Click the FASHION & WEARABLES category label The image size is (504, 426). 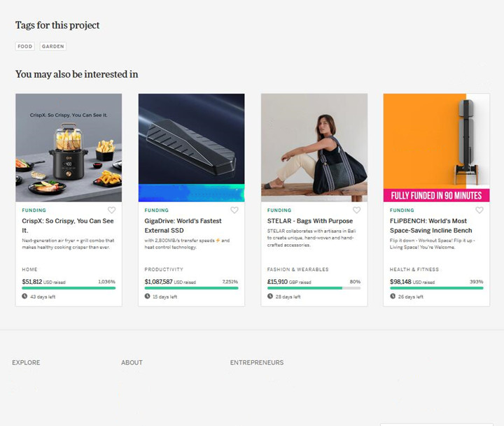(297, 269)
